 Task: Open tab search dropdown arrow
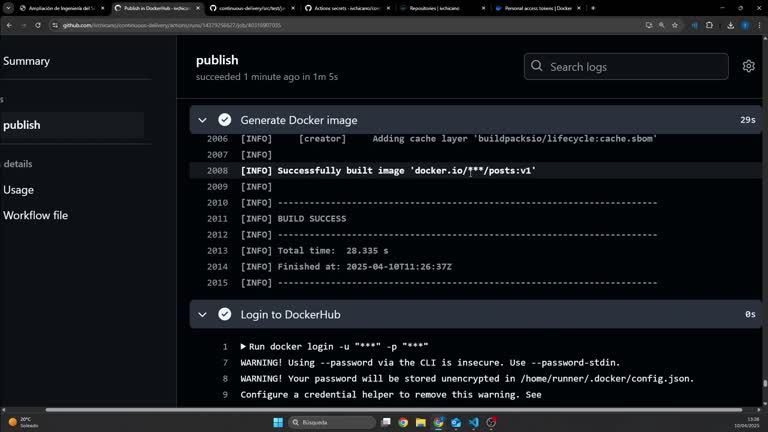8,8
